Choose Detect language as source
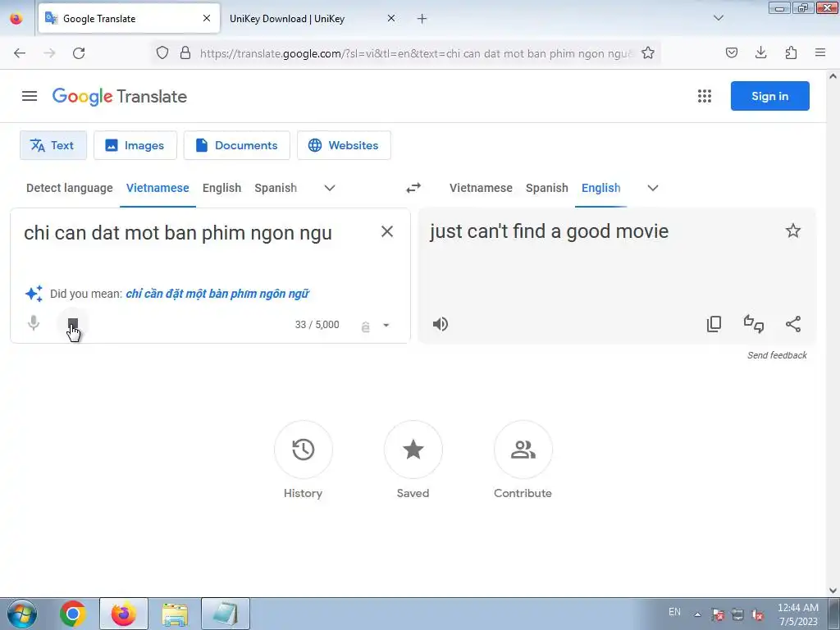Viewport: 840px width, 630px height. click(70, 188)
